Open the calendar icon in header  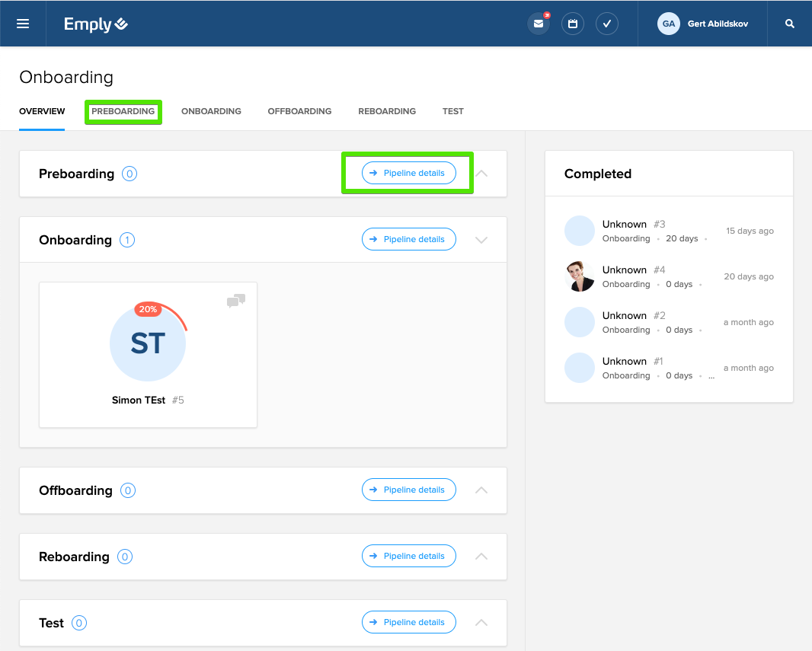[573, 24]
